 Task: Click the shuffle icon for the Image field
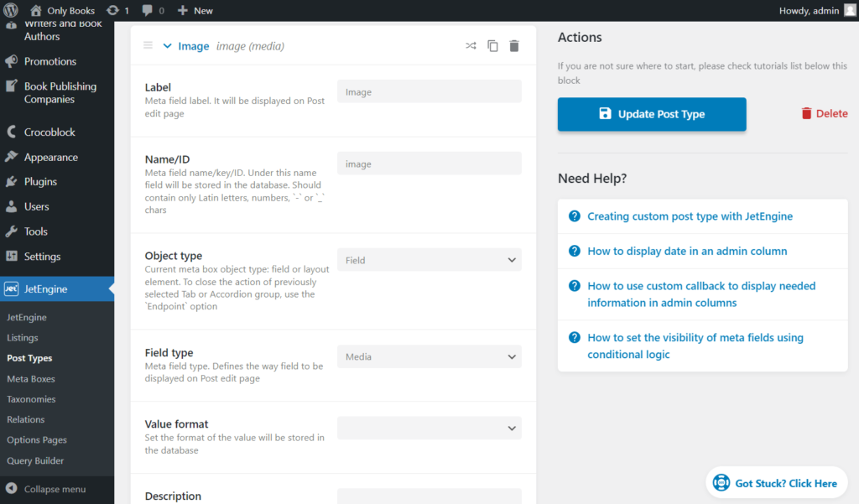point(471,45)
